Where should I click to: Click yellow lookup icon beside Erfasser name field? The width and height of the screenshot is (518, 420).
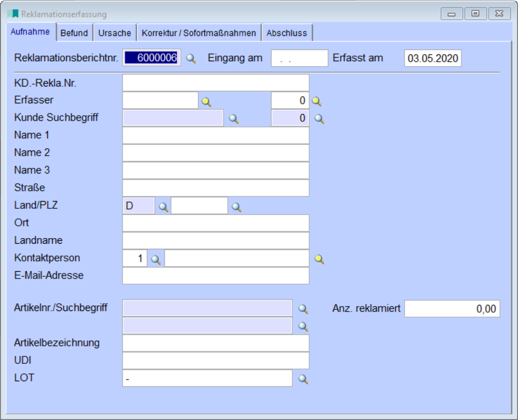coord(207,102)
